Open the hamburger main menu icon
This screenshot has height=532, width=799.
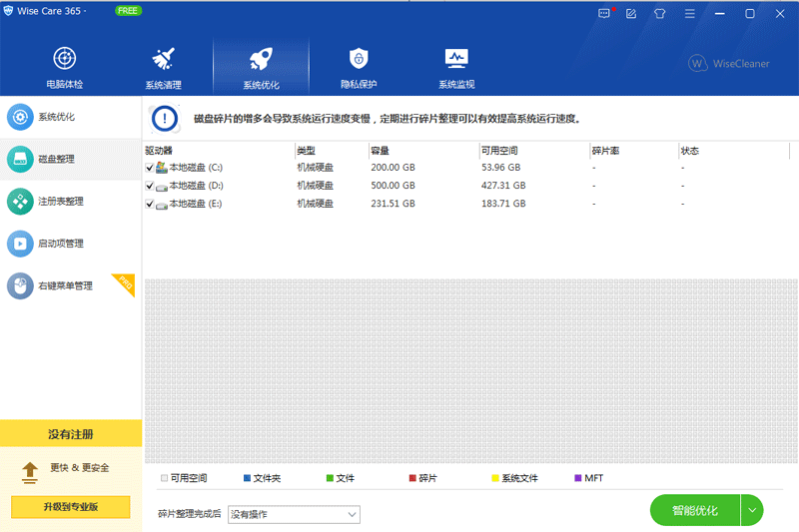point(688,14)
